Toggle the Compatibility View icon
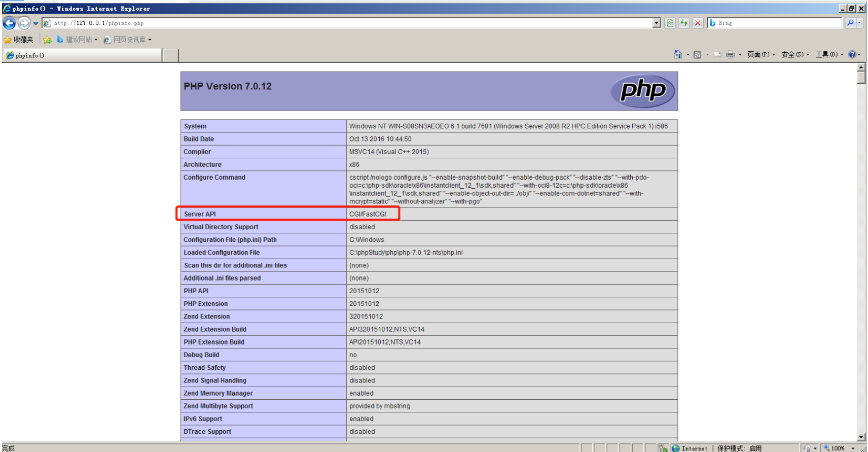The width and height of the screenshot is (868, 452). 670,23
